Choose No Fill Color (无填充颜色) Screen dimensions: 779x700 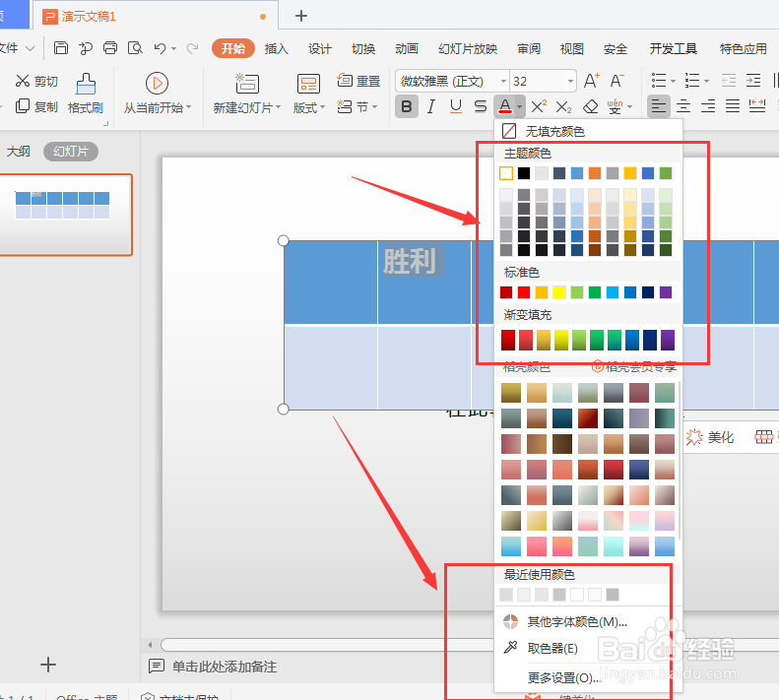coord(588,131)
